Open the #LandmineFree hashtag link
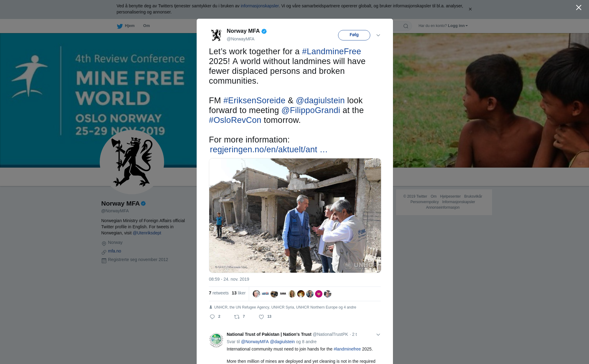This screenshot has height=364, width=589. point(332,51)
